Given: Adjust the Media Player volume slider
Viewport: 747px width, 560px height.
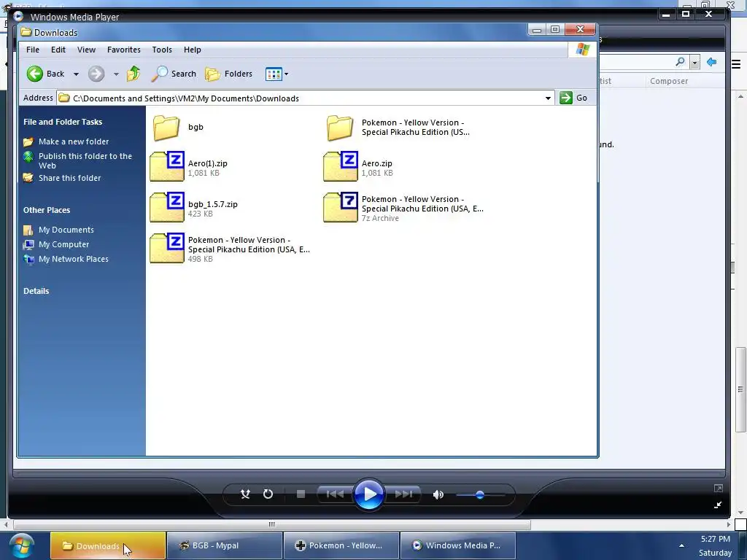Looking at the screenshot, I should (x=480, y=495).
